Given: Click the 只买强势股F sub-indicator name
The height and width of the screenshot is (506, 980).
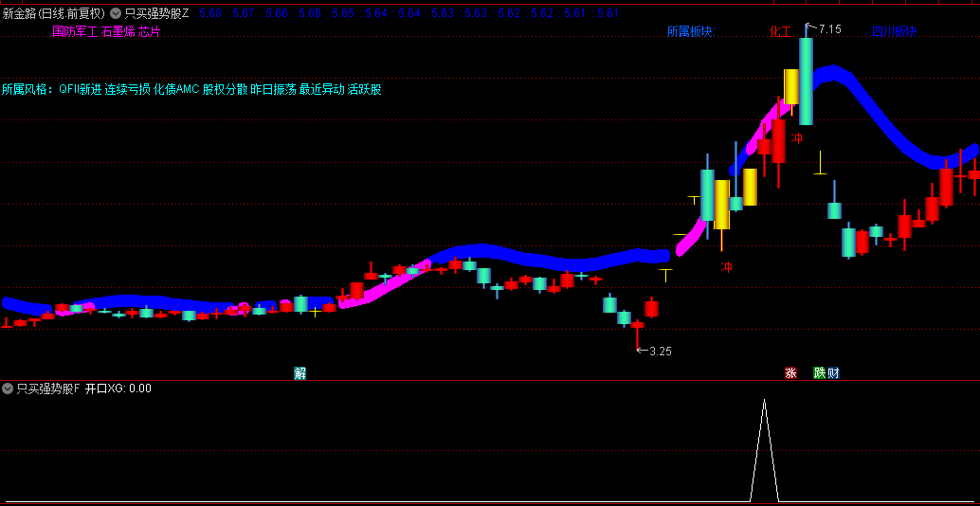Looking at the screenshot, I should click(48, 389).
